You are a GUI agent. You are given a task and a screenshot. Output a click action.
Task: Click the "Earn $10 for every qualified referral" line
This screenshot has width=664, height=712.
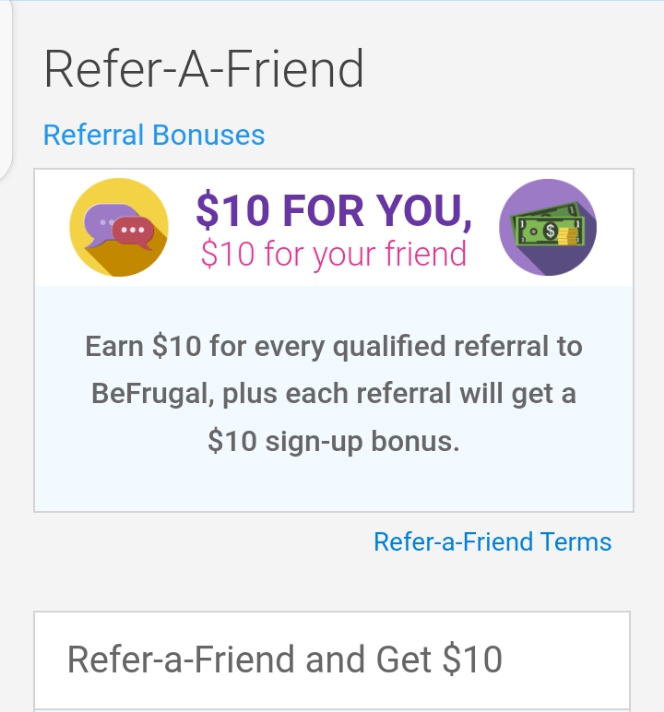point(334,346)
